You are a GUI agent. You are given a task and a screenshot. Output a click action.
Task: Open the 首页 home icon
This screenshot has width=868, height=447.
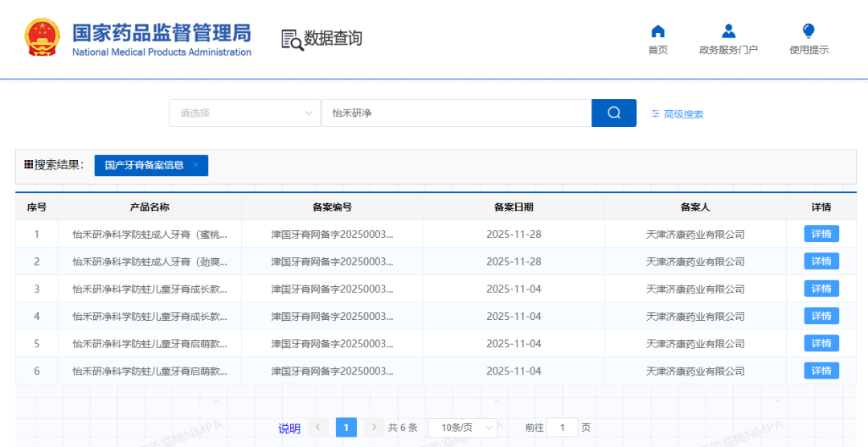pos(657,31)
